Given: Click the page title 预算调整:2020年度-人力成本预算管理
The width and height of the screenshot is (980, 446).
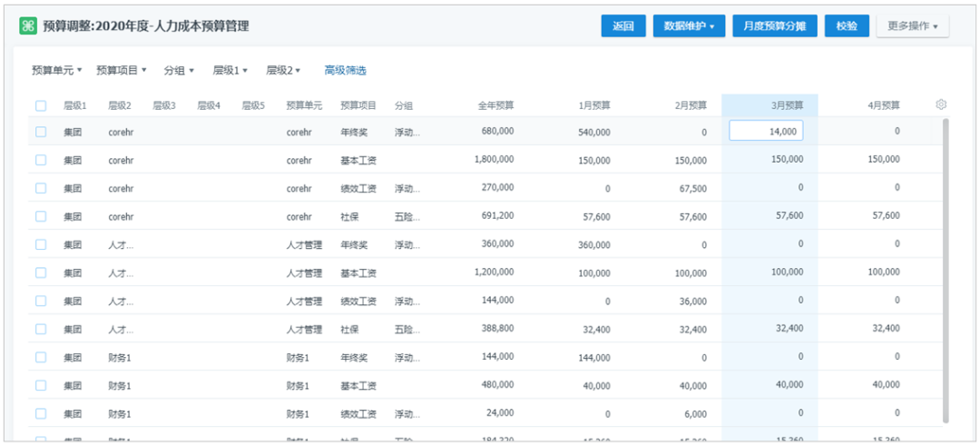Looking at the screenshot, I should pyautogui.click(x=146, y=26).
